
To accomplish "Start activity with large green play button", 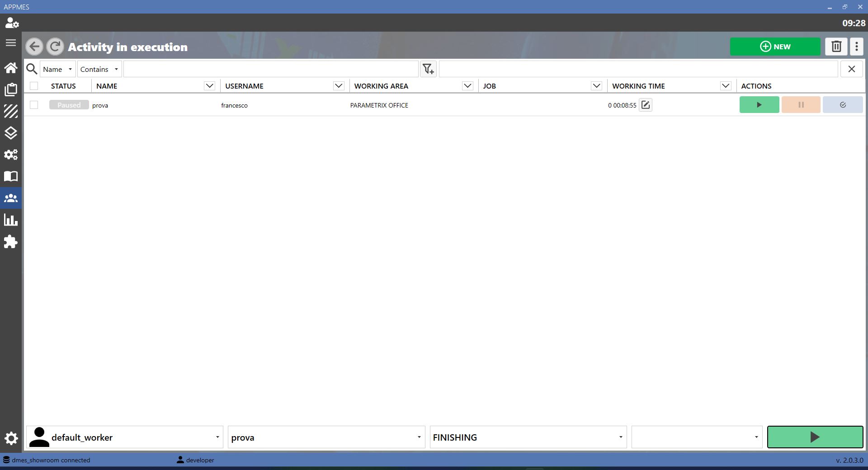I will click(x=815, y=437).
